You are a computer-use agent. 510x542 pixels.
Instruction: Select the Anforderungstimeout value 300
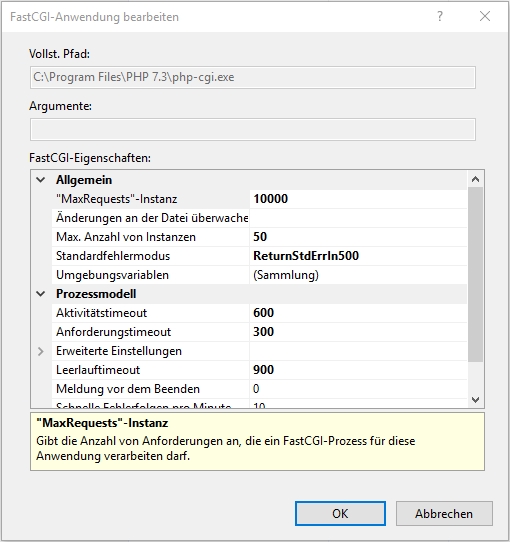[358, 332]
